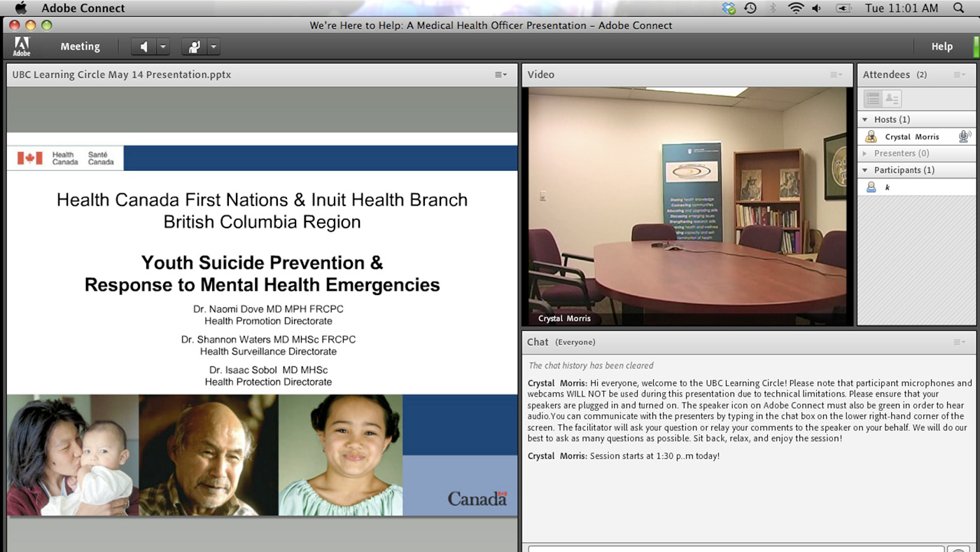Collapse the Hosts group
Viewport: 980px width, 552px height.
point(865,120)
